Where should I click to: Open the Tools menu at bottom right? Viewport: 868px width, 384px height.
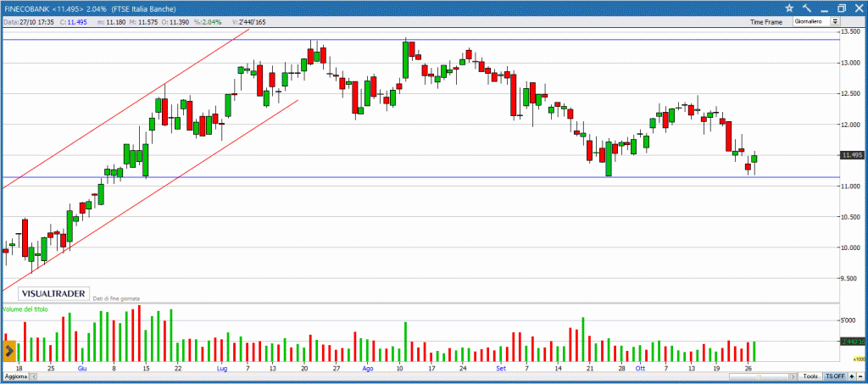pyautogui.click(x=810, y=376)
